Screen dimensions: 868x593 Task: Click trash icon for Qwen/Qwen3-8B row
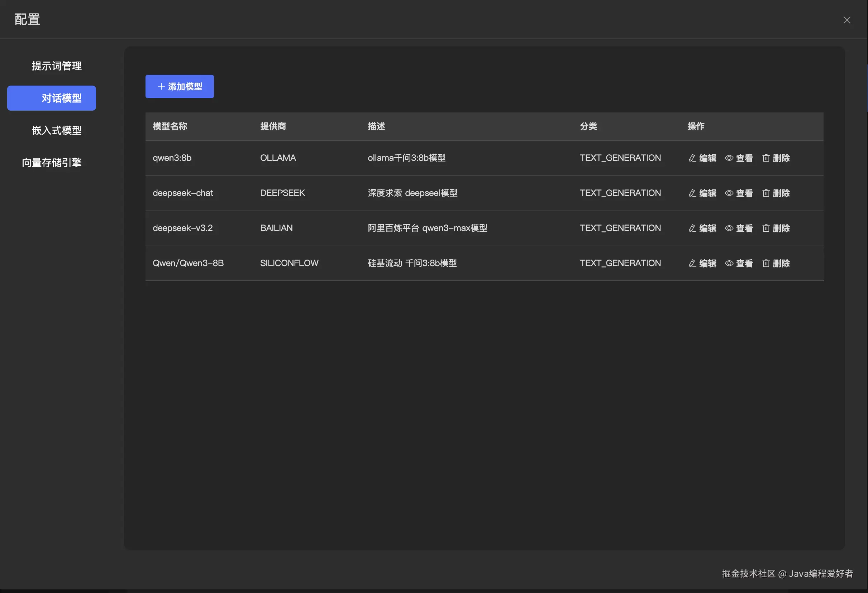pyautogui.click(x=766, y=264)
